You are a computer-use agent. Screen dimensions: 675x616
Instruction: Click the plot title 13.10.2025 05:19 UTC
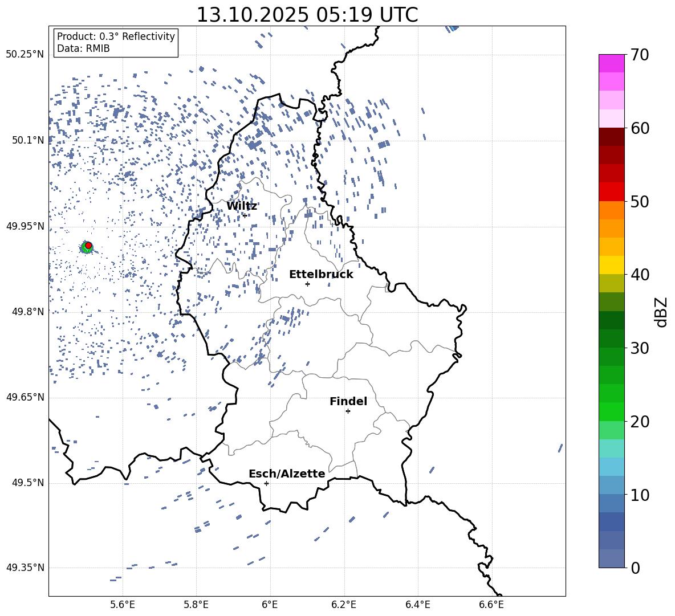[307, 15]
